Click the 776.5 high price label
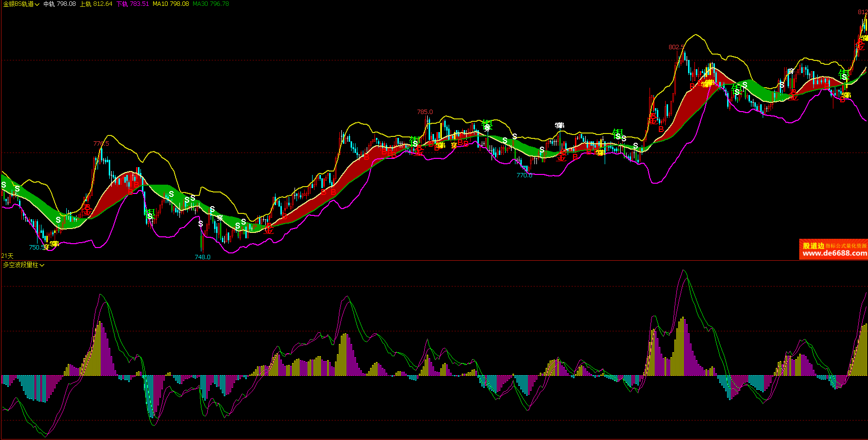This screenshot has height=440, width=868. [x=101, y=144]
